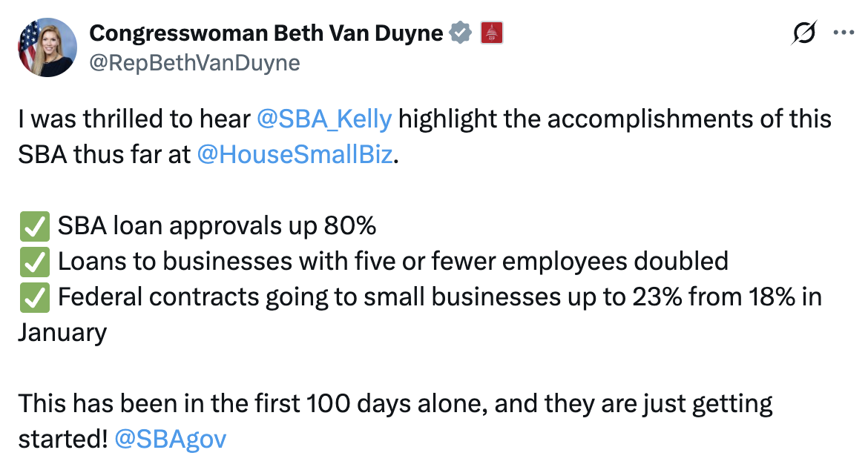
Task: Click the text SBA loan approvals up 80%
Action: coord(217,226)
